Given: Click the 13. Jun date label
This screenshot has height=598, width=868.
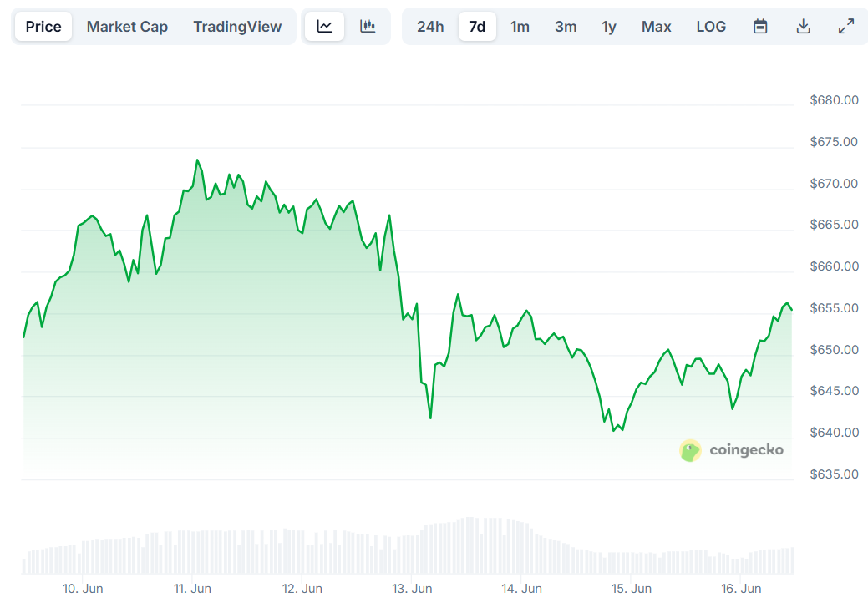Looking at the screenshot, I should click(412, 588).
